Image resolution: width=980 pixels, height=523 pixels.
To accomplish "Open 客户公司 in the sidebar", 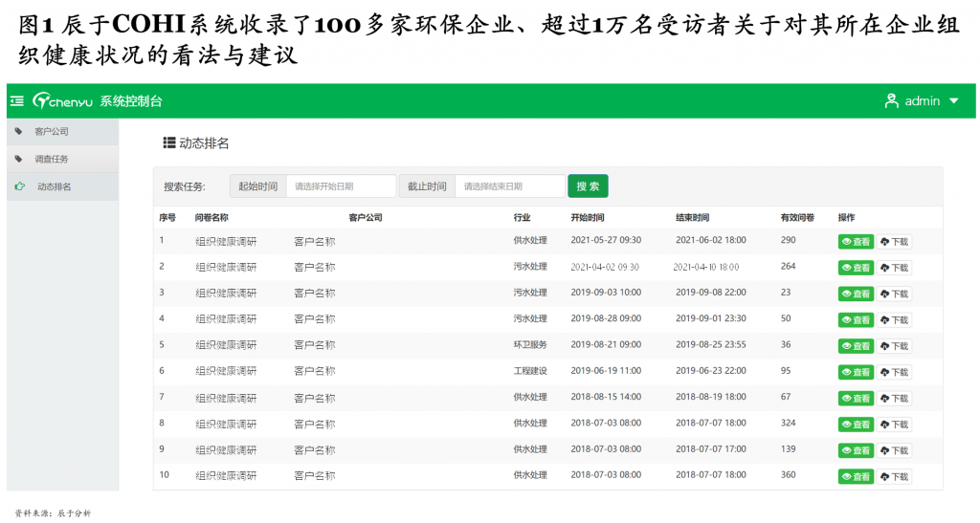I will click(x=51, y=131).
